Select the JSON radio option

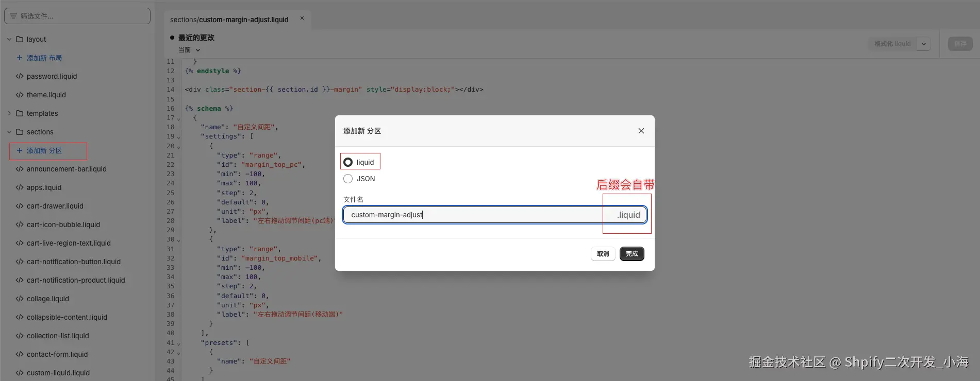pos(348,179)
